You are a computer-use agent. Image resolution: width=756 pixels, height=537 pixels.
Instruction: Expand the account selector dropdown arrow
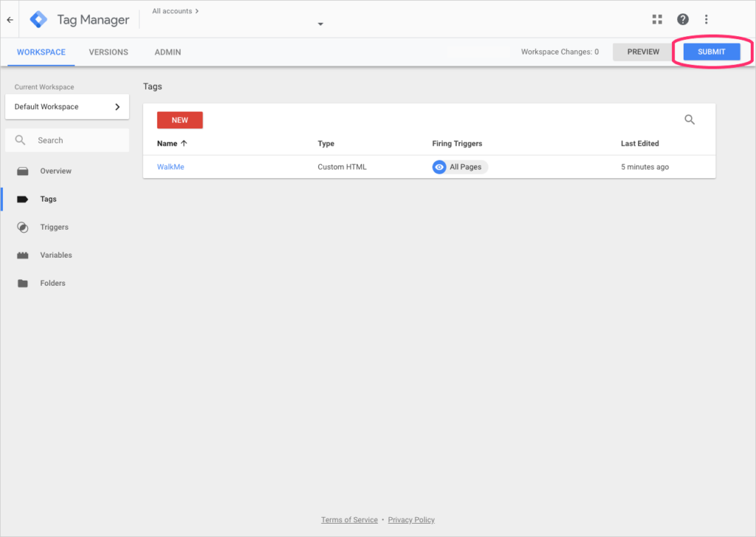click(x=320, y=24)
